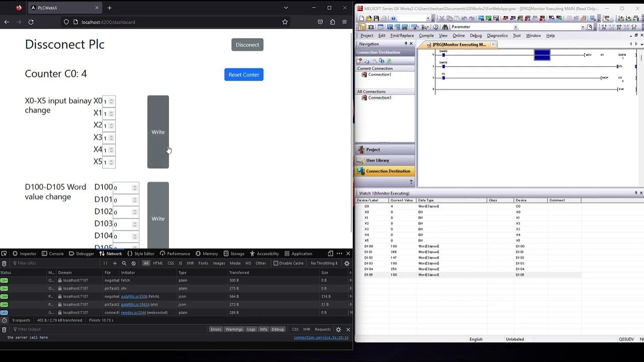Open GX Works2 Online menu
The image size is (644, 362).
coord(458,36)
